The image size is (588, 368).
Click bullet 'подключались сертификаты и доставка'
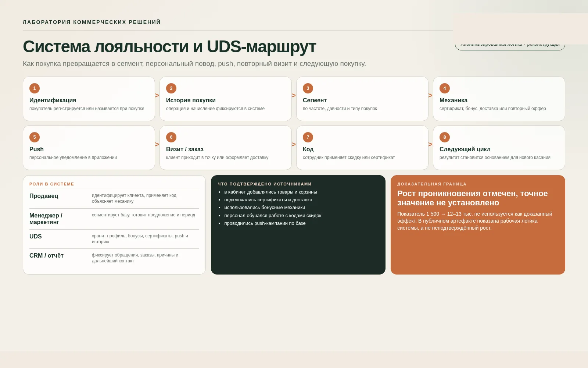268,200
